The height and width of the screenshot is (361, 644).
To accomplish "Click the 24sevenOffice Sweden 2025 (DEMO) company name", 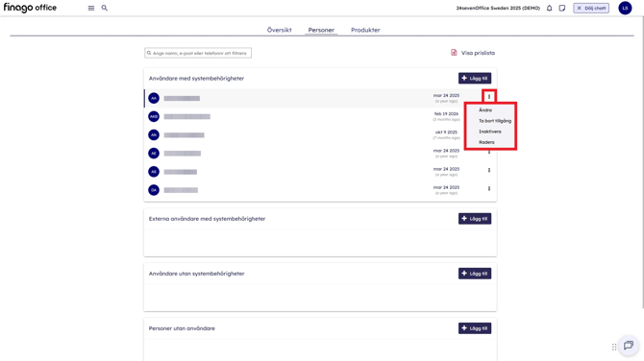I will tap(498, 9).
